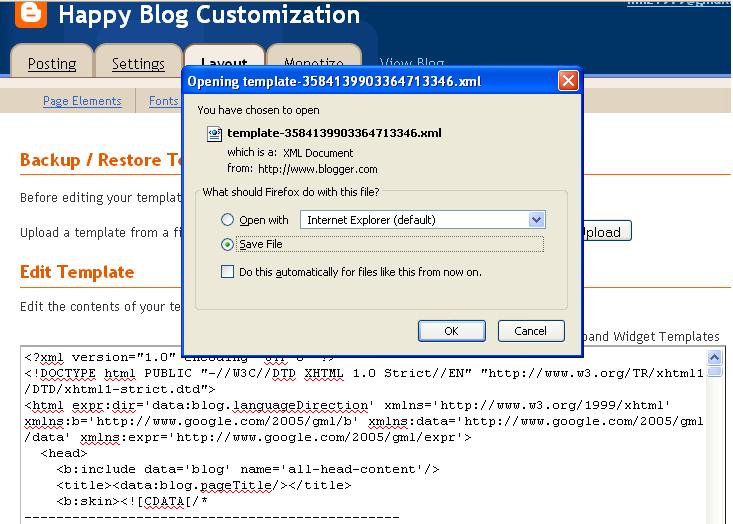Select the Open with radio button
This screenshot has width=733, height=524.
click(x=227, y=220)
